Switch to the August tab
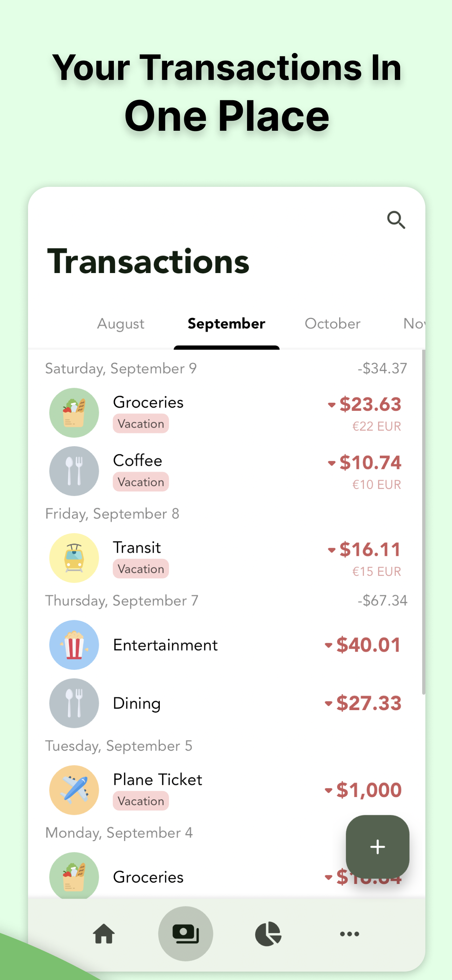 coord(121,324)
